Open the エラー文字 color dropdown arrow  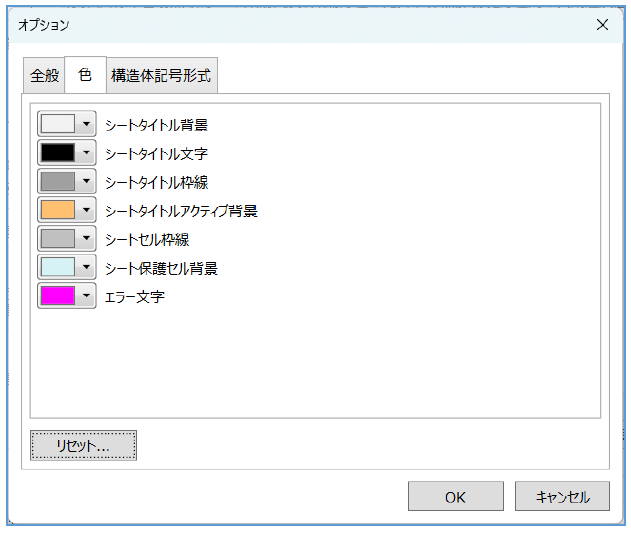pos(87,295)
